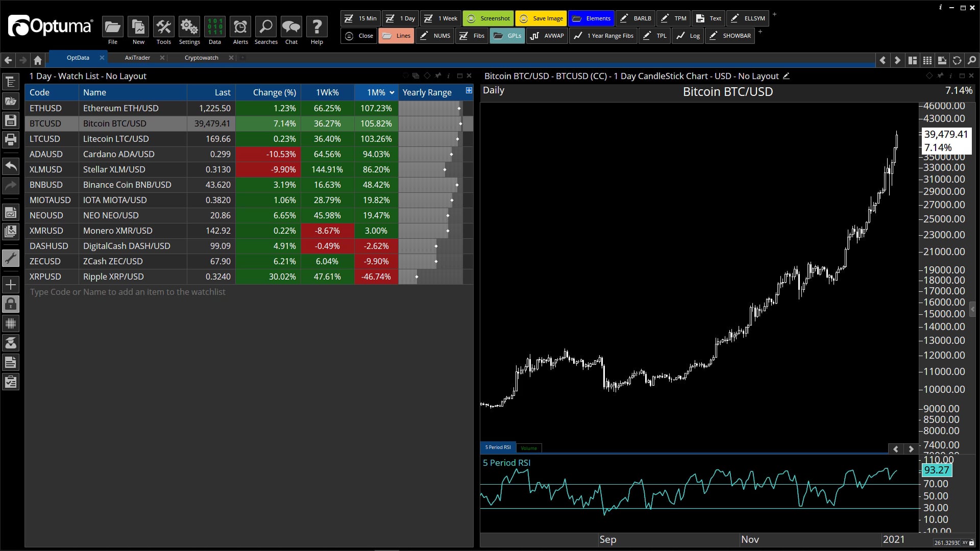Select the 5 Period RSI indicator tab
The image size is (980, 551).
point(498,447)
